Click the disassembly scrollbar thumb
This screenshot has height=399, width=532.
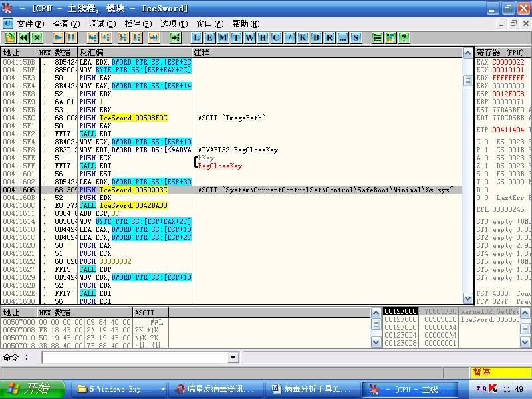[467, 80]
